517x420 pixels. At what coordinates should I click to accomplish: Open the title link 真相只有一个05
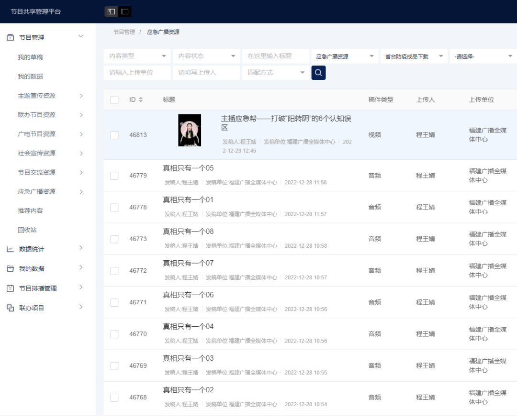[188, 168]
